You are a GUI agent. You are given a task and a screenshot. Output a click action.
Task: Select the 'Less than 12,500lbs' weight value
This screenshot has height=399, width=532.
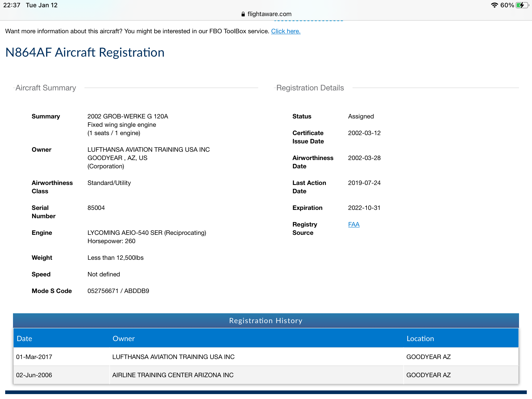pos(116,258)
